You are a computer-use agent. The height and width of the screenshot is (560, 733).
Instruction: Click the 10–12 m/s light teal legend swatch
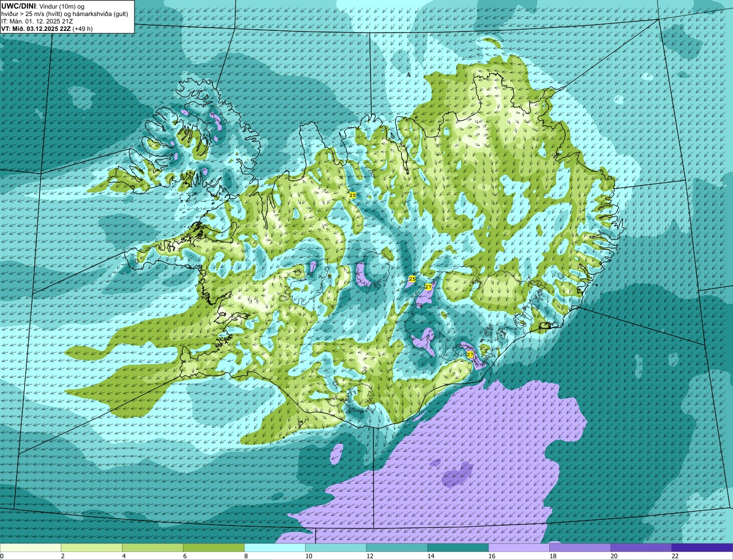pyautogui.click(x=336, y=547)
